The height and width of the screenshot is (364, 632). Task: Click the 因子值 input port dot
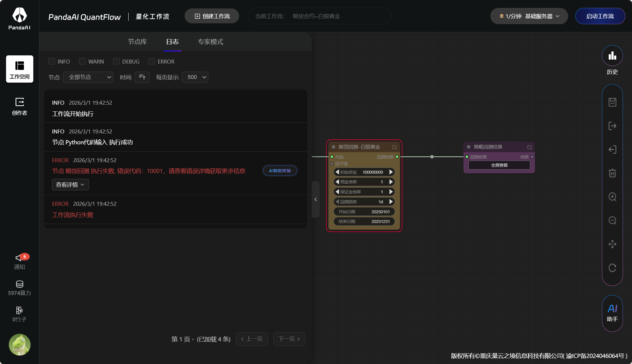[332, 164]
